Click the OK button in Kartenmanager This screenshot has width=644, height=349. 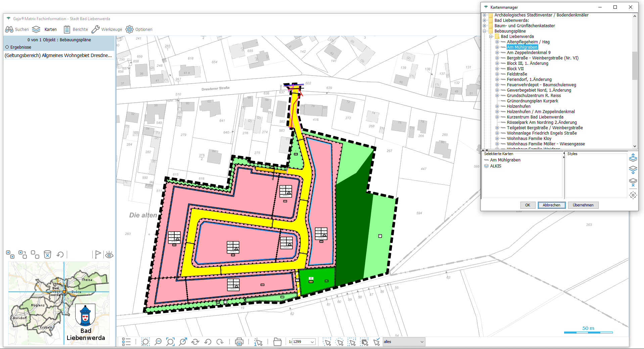(527, 205)
